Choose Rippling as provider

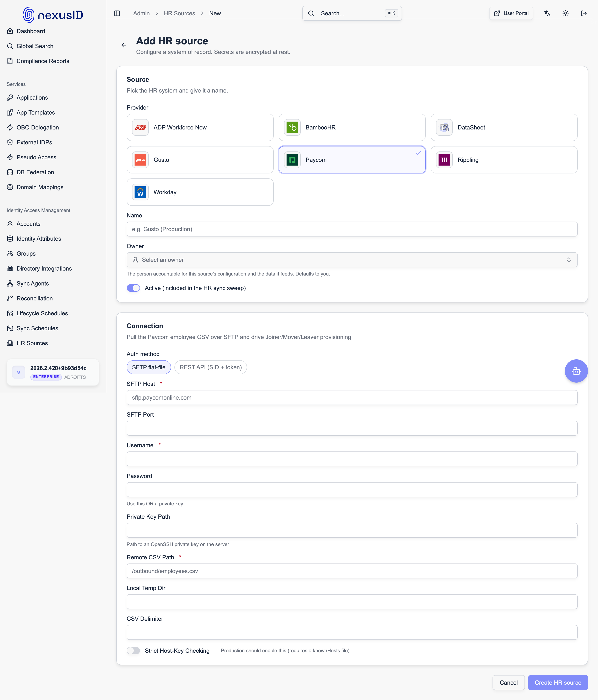pos(504,160)
